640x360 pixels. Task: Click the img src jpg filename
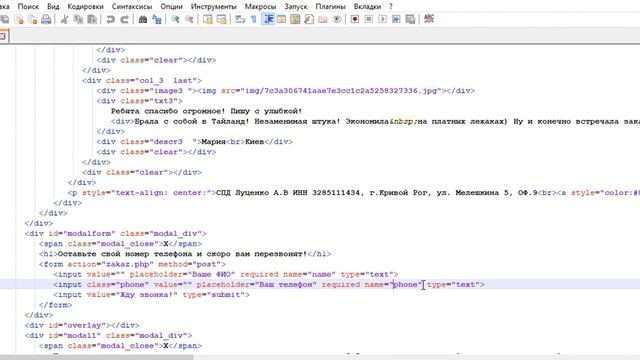(x=341, y=91)
